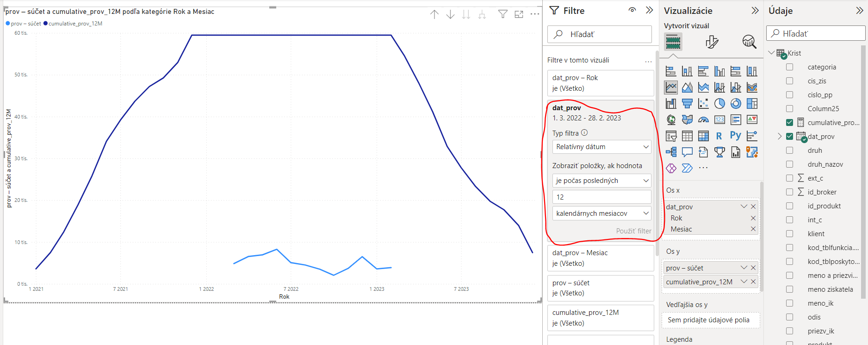Screen dimensions: 868x345
Task: Turn on drill down mode arrow
Action: click(450, 14)
